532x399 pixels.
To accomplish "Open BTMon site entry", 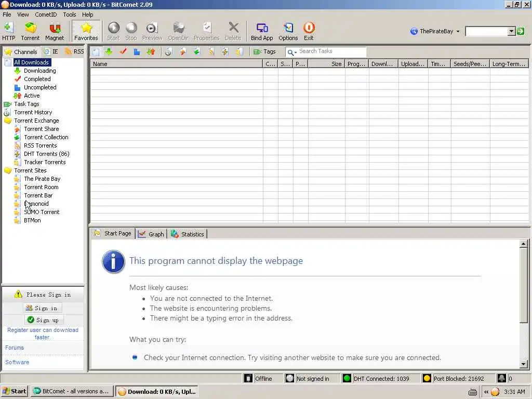I will pos(32,220).
